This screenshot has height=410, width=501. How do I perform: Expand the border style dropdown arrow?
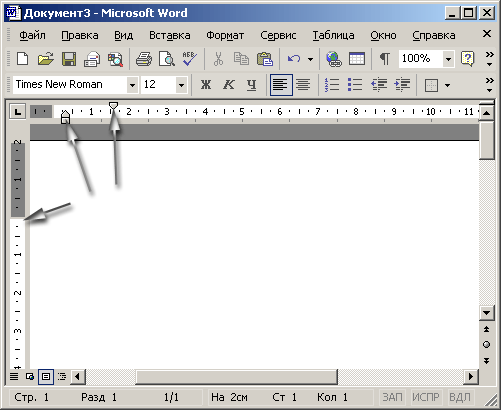point(447,85)
